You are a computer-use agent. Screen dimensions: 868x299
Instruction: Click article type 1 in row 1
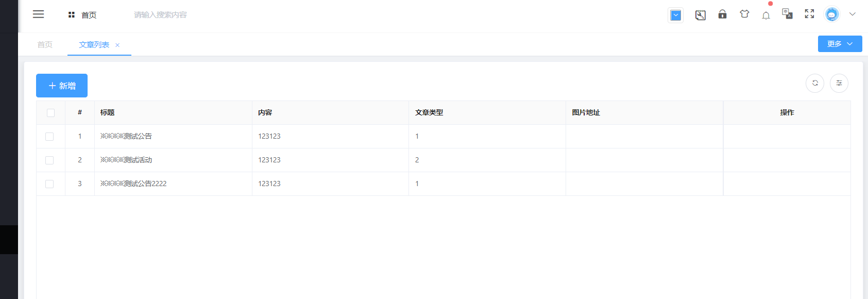pyautogui.click(x=417, y=136)
